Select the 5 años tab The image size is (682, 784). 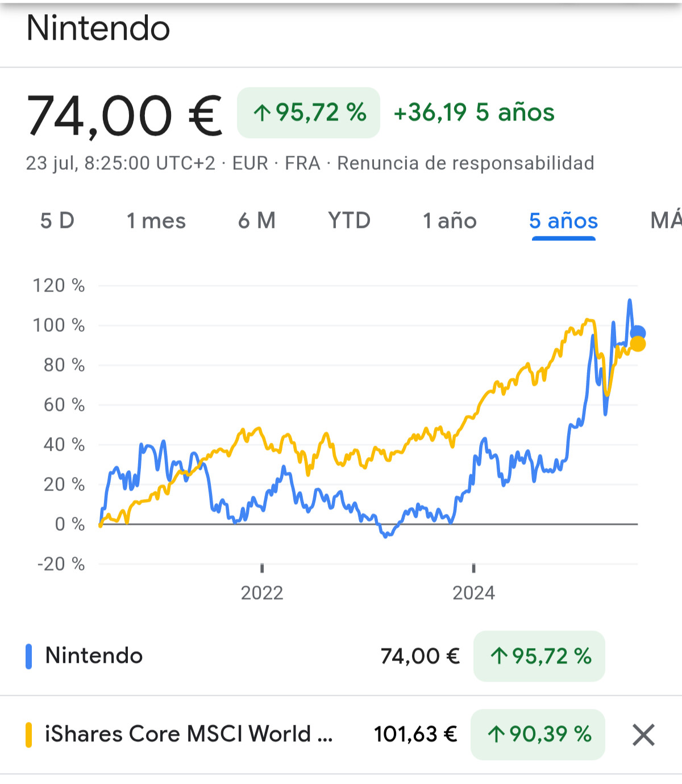(563, 221)
